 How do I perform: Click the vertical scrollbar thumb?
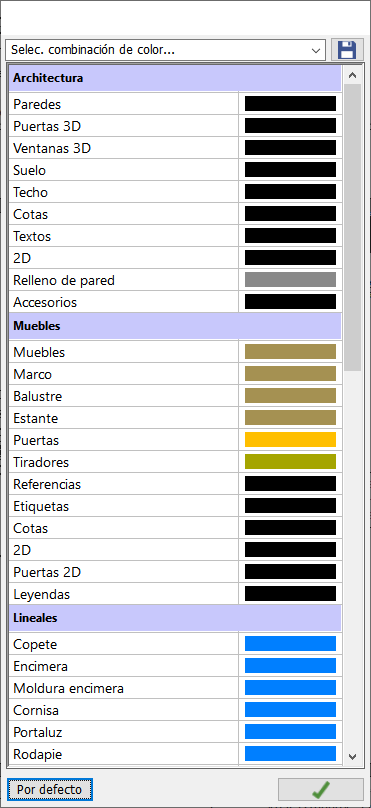click(352, 227)
